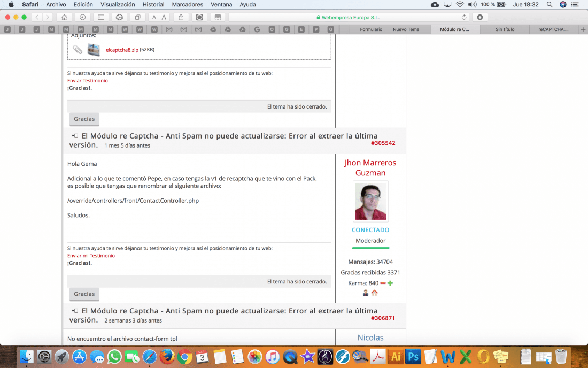Toggle the Safari sidebar button
The height and width of the screenshot is (368, 588).
tap(101, 17)
